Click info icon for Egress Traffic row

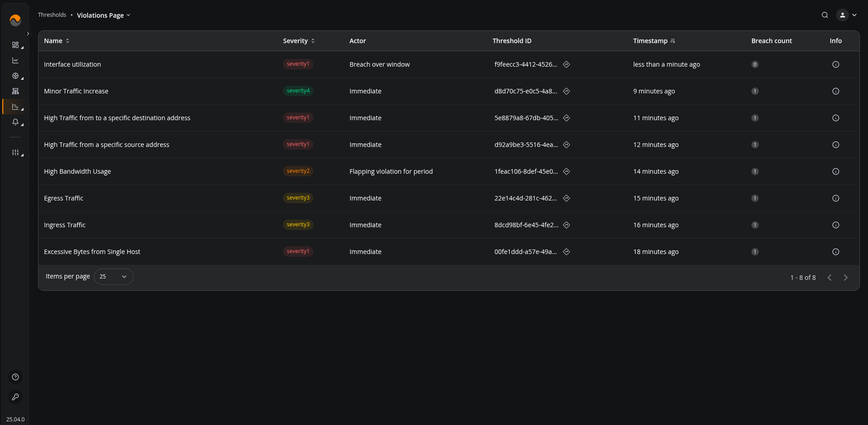835,198
